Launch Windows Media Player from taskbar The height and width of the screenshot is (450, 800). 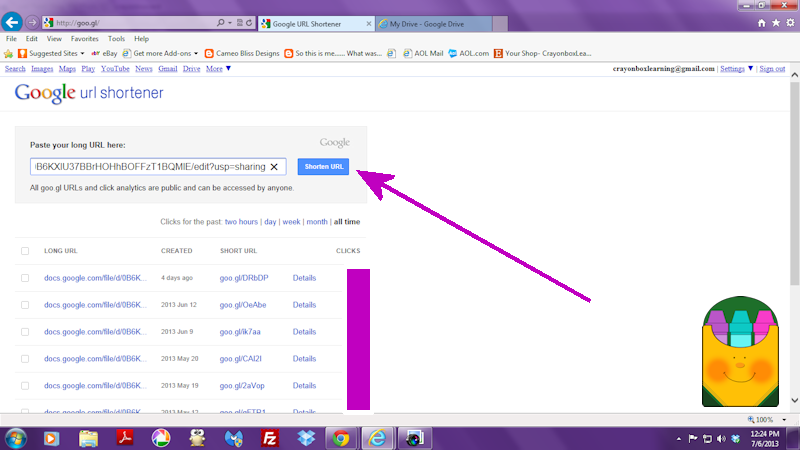(x=51, y=438)
